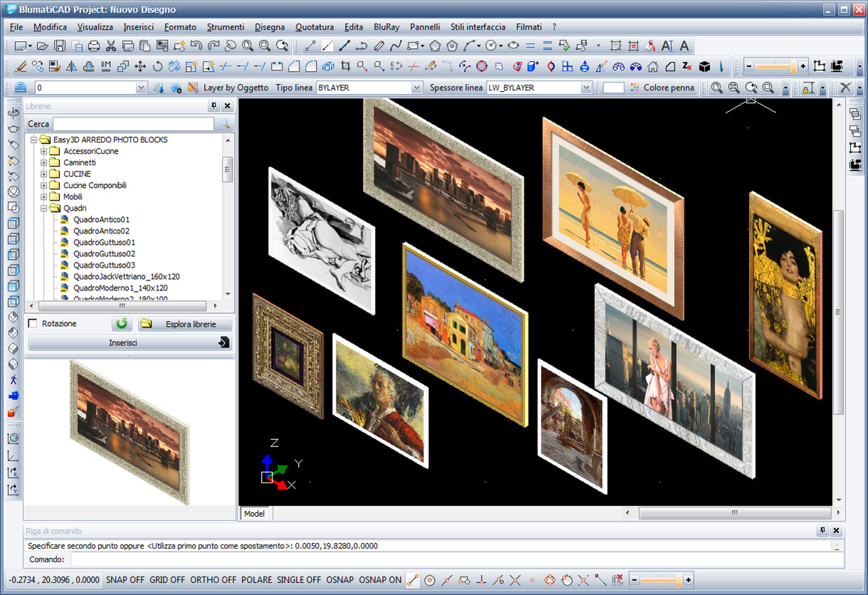868x595 pixels.
Task: Click the multiline text AI icon
Action: point(667,46)
